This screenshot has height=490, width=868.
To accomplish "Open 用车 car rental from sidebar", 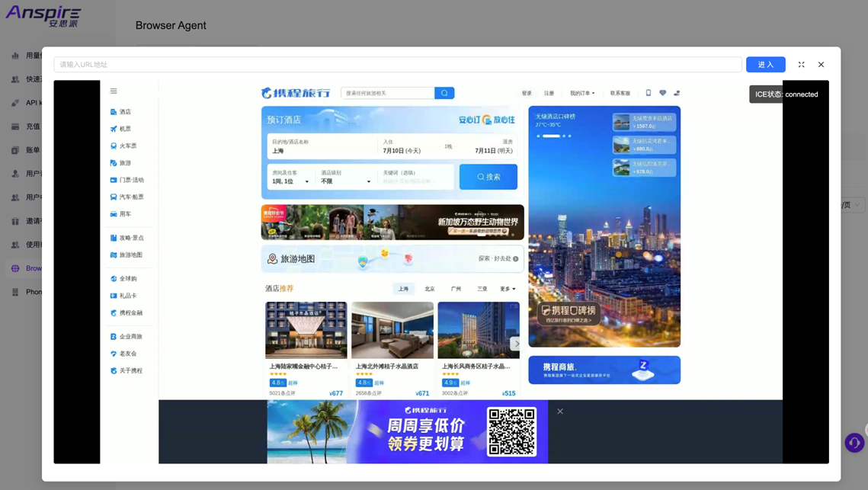I will click(114, 214).
